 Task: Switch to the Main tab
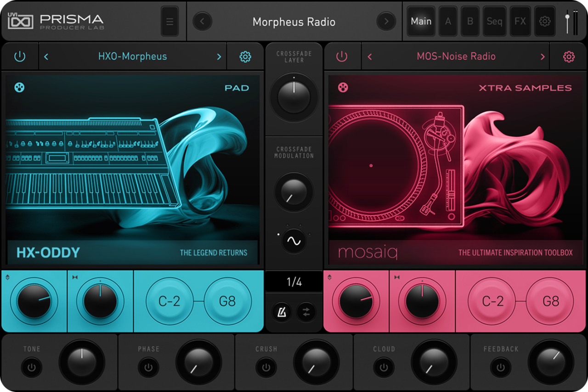[421, 21]
